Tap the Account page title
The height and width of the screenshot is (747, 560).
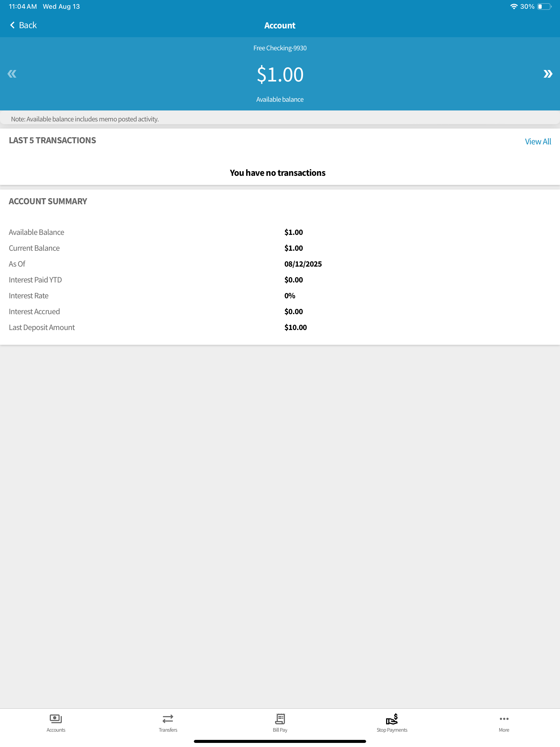coord(280,25)
